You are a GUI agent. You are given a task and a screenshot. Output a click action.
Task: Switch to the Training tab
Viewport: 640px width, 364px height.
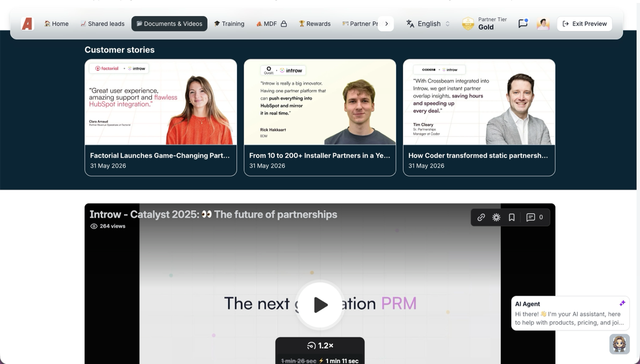[x=229, y=24]
